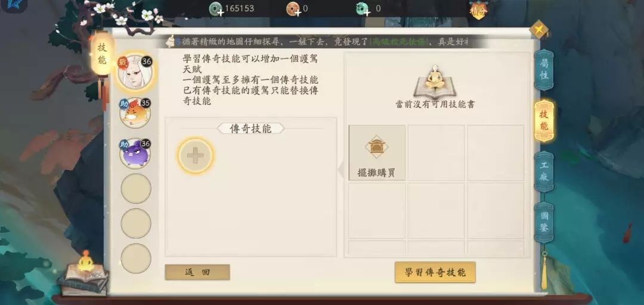
Task: Click the 返回 button
Action: pos(197,272)
